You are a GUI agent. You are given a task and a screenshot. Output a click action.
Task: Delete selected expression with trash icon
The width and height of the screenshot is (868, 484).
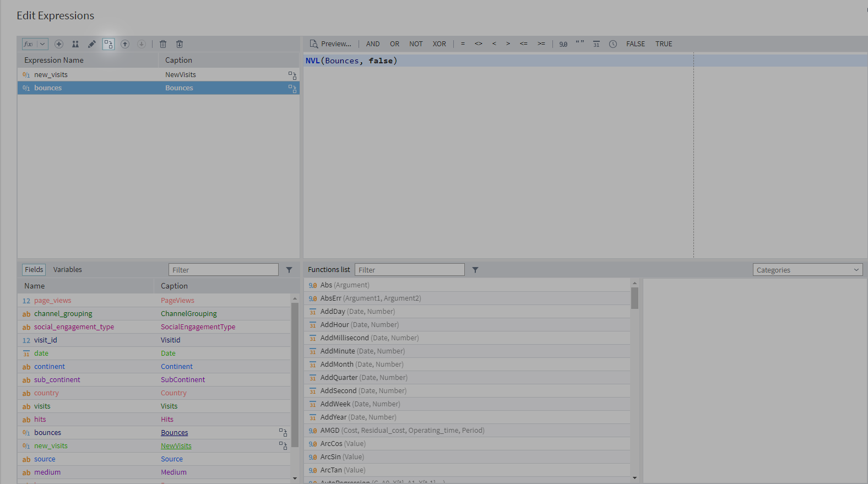[163, 44]
